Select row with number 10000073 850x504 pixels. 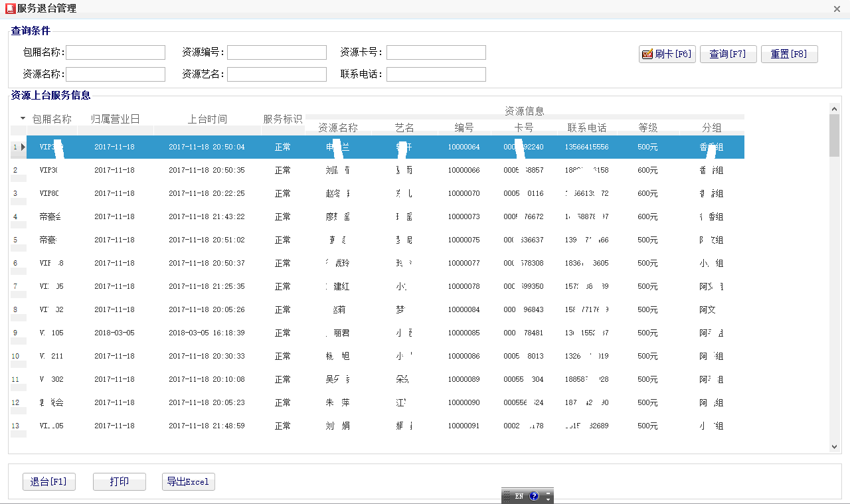coord(377,216)
